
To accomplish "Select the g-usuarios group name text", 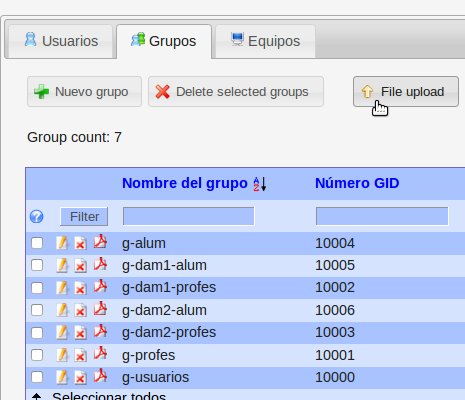I will coord(155,378).
